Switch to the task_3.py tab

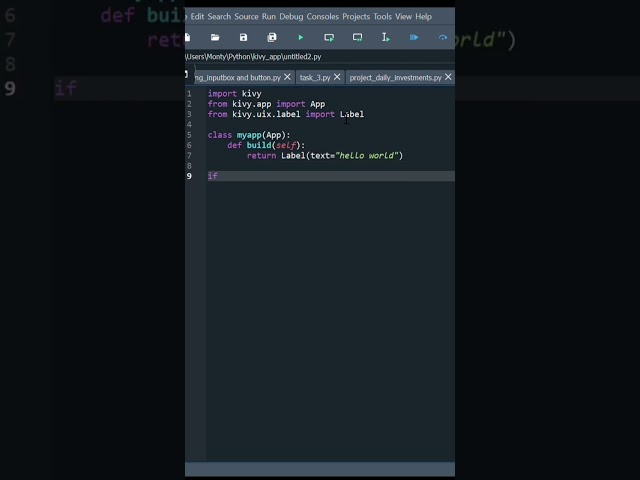click(315, 78)
